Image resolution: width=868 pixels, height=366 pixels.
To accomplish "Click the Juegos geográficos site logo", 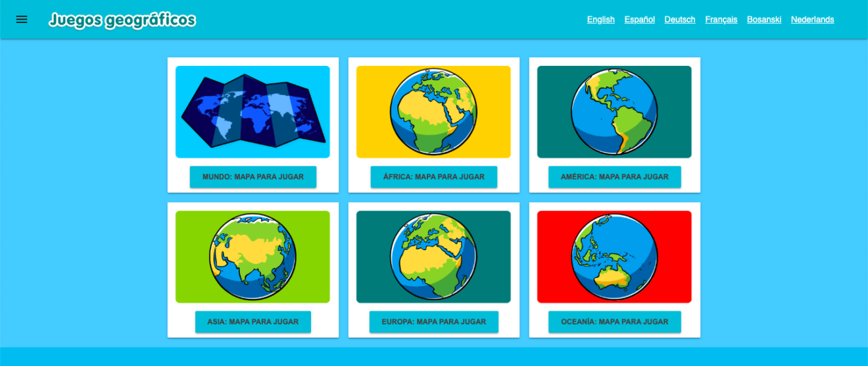I will pos(122,20).
